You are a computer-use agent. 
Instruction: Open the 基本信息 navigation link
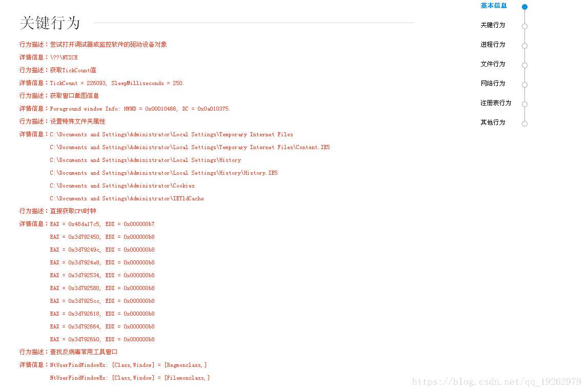pos(493,6)
